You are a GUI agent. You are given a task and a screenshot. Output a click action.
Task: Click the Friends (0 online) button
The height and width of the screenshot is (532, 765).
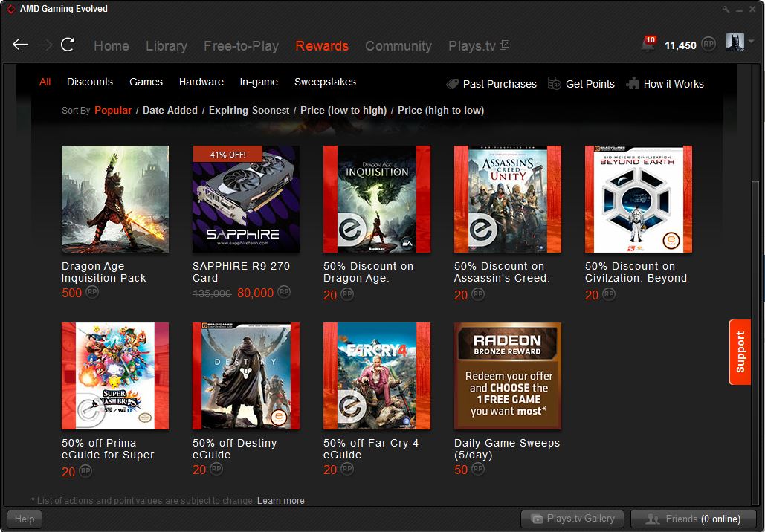693,519
